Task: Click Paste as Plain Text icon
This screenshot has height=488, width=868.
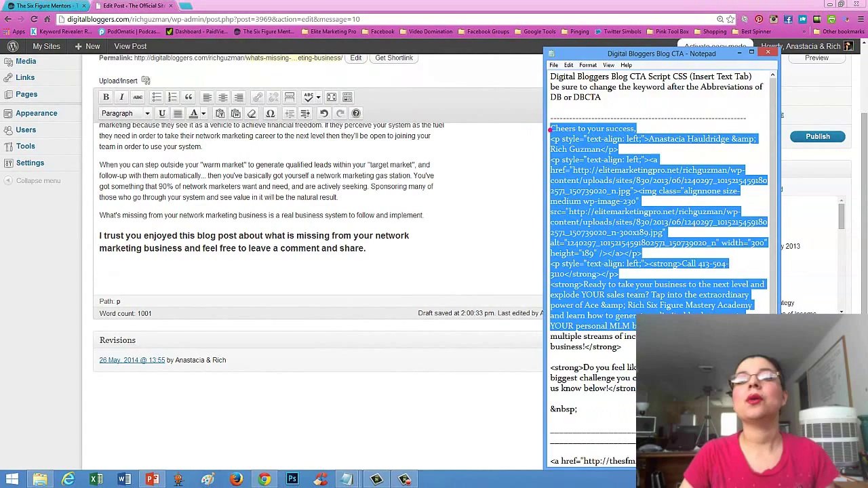Action: (x=220, y=113)
